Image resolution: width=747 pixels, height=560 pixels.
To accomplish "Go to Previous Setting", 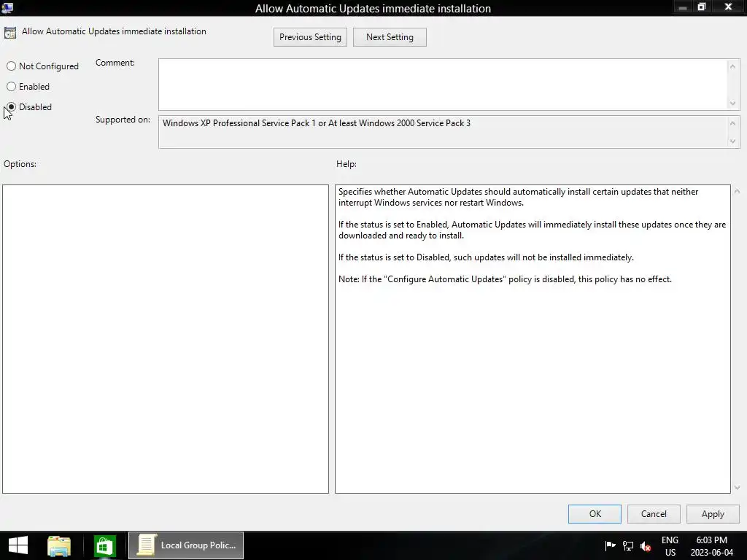I will pyautogui.click(x=310, y=37).
